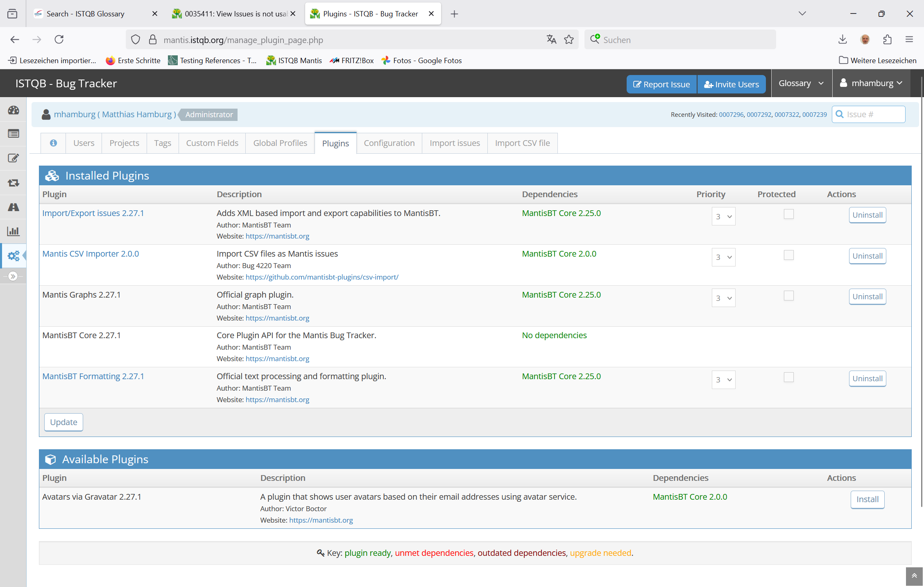Switch to the Custom Fields tab

pyautogui.click(x=212, y=143)
